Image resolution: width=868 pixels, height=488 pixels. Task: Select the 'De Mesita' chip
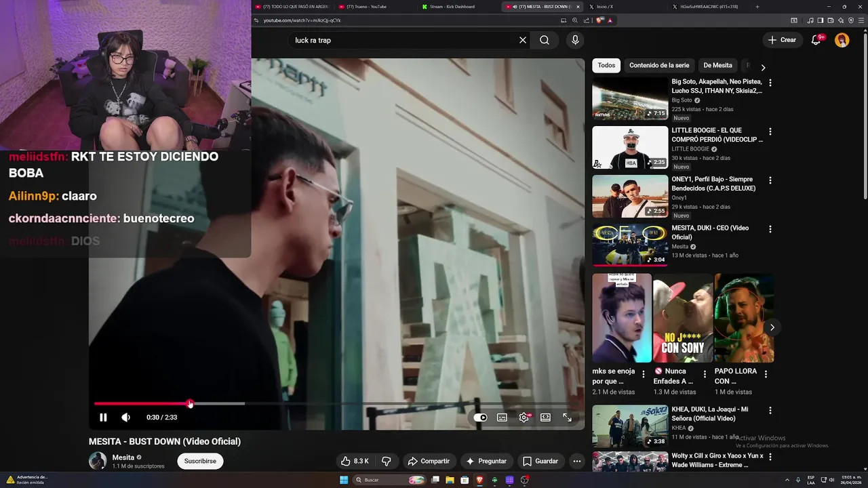pyautogui.click(x=717, y=66)
